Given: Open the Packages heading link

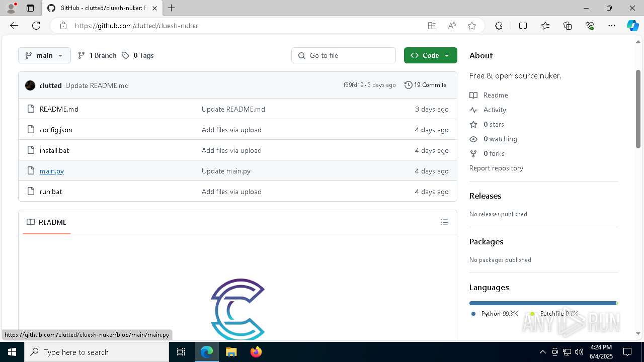Looking at the screenshot, I should pyautogui.click(x=486, y=241).
